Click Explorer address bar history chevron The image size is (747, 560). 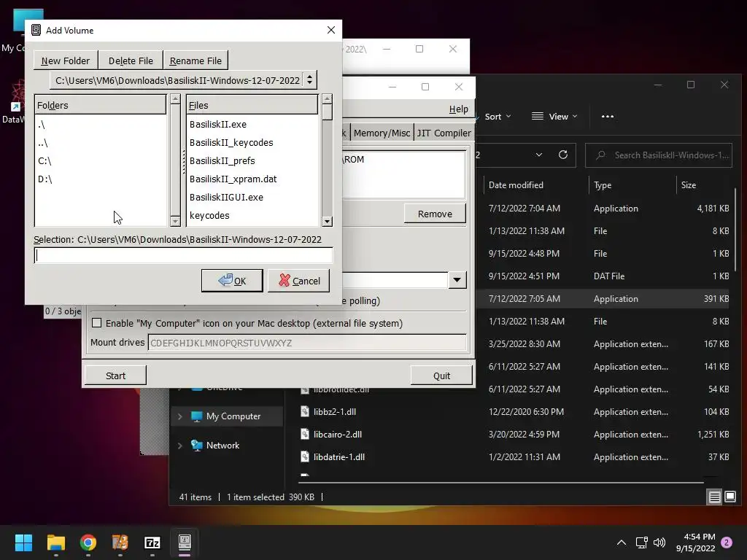pyautogui.click(x=539, y=155)
